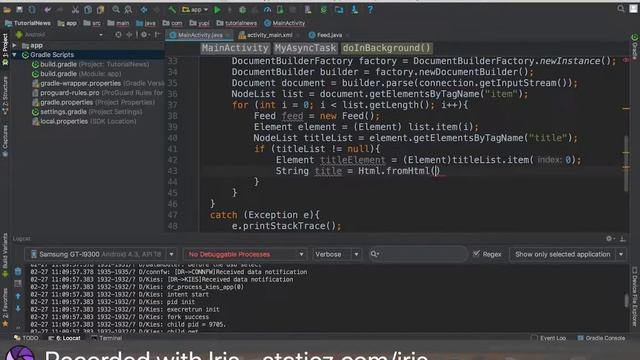The width and height of the screenshot is (640, 360).
Task: Click the Project panel settings gear
Action: 144,35
